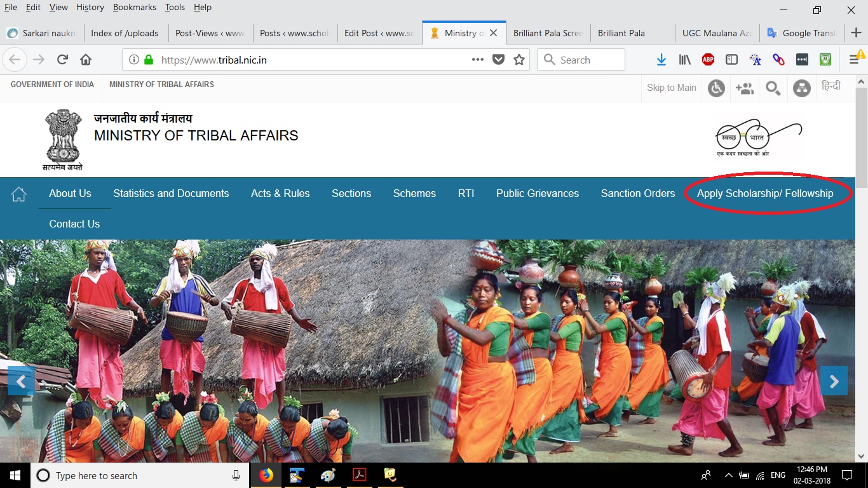Open Firefox downloads arrow icon
This screenshot has width=868, height=488.
661,60
